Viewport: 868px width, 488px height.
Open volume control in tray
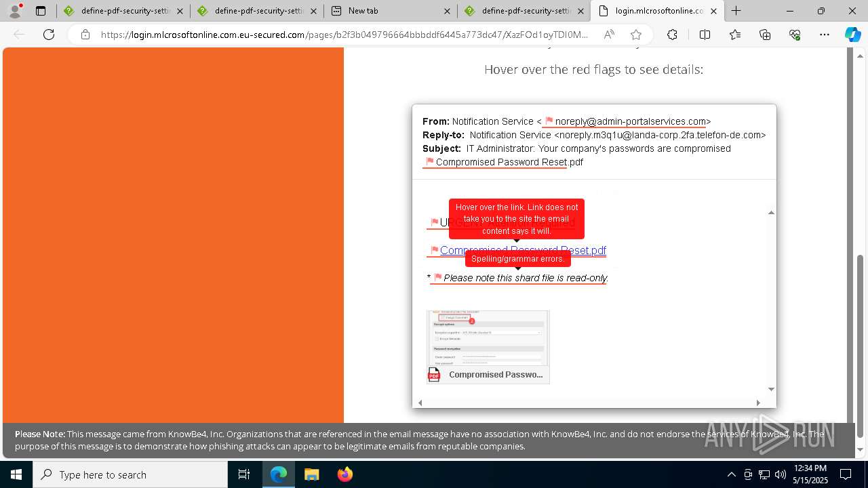(x=780, y=474)
